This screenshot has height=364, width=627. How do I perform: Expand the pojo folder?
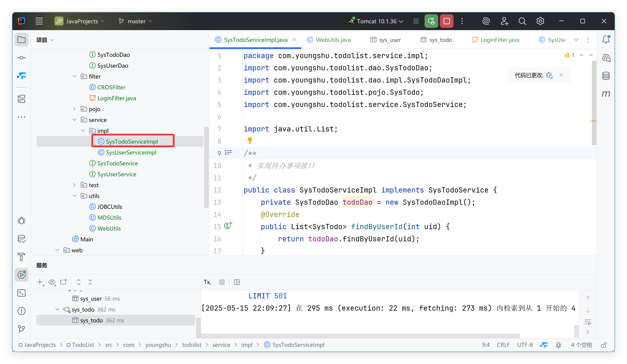[x=74, y=109]
